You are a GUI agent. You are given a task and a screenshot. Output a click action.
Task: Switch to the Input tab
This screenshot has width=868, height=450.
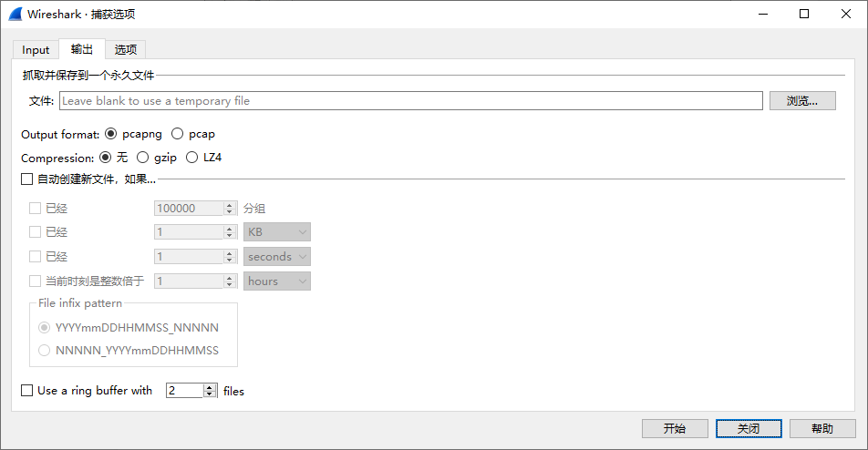tap(36, 50)
